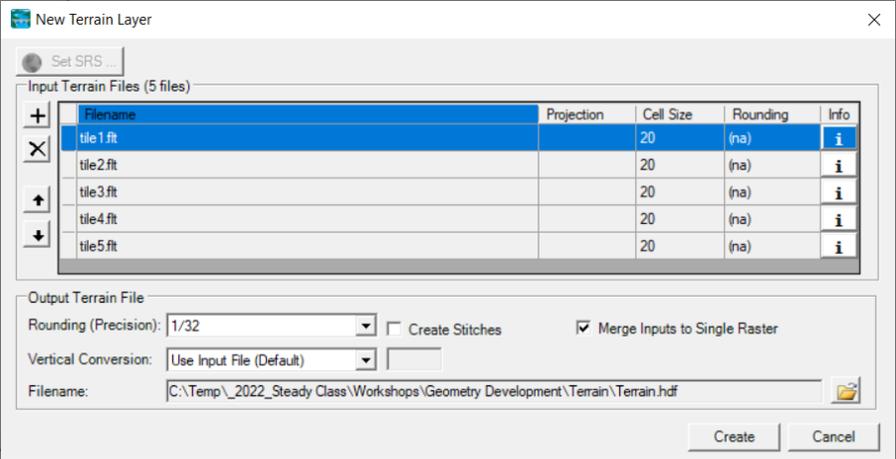The width and height of the screenshot is (896, 459).
Task: Click the RAS Mapper icon in the title bar
Action: pyautogui.click(x=21, y=19)
